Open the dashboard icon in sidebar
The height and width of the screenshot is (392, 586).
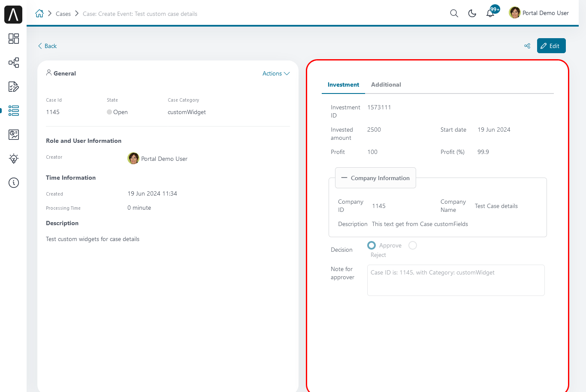pos(14,39)
